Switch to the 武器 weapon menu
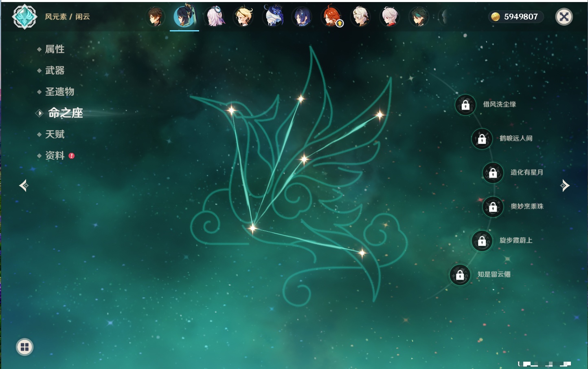 [x=55, y=71]
